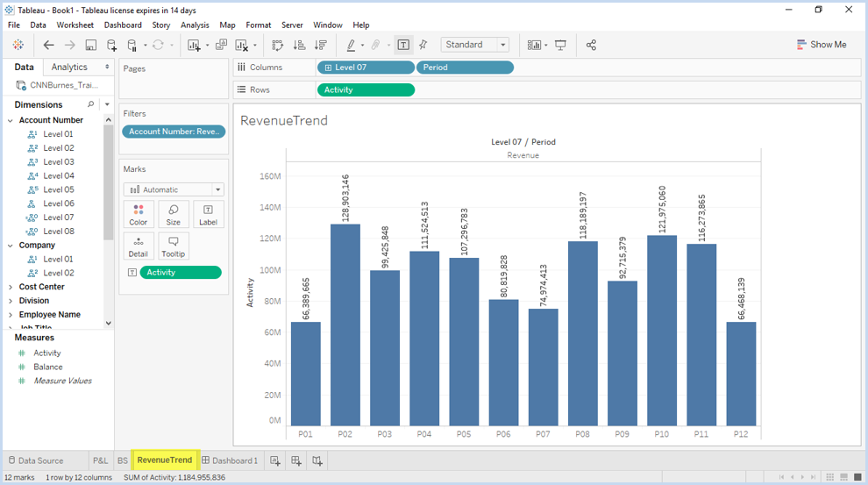Click the Duplicate sheet icon
Viewport: 868px width, 485px height.
pos(221,45)
